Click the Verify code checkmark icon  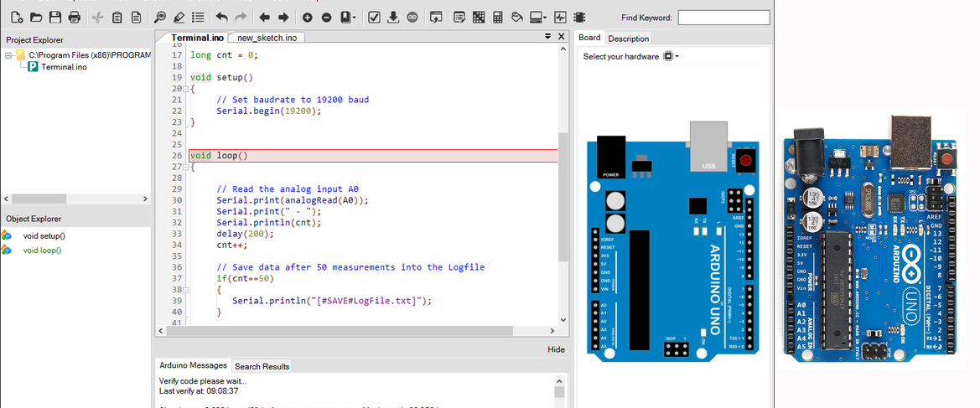click(374, 18)
